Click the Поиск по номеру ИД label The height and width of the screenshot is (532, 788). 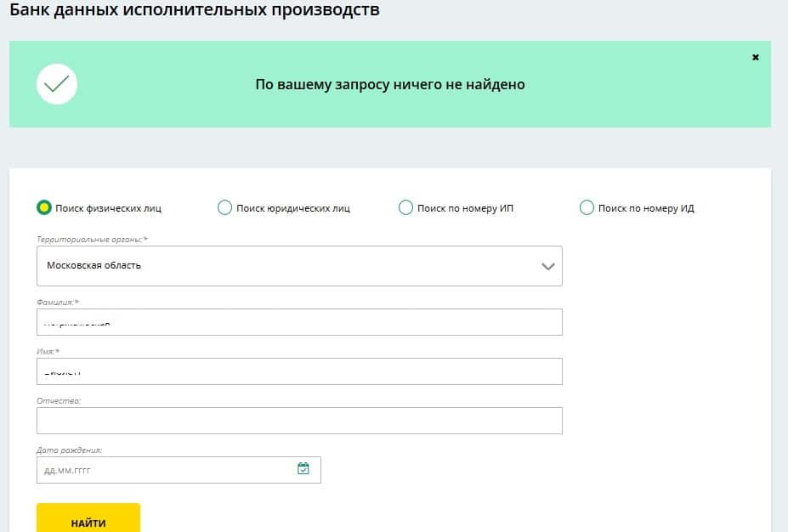tap(646, 208)
